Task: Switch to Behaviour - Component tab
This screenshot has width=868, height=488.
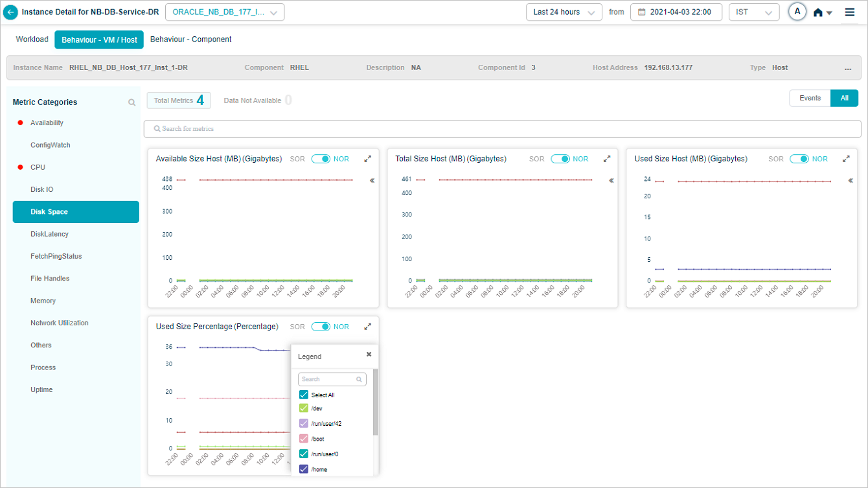Action: [x=190, y=40]
